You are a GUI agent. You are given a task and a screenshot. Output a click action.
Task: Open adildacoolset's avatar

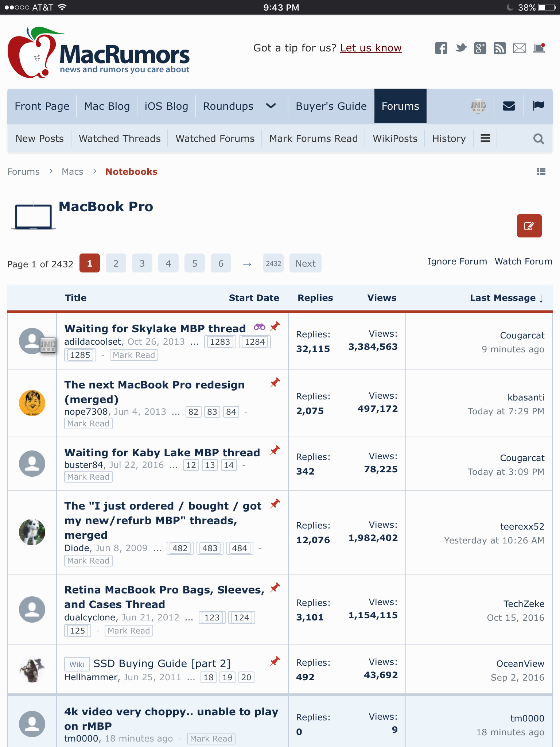click(32, 341)
